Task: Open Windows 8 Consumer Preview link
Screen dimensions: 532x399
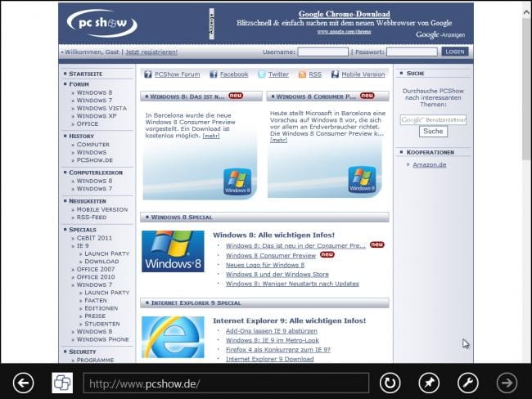Action: coord(271,256)
